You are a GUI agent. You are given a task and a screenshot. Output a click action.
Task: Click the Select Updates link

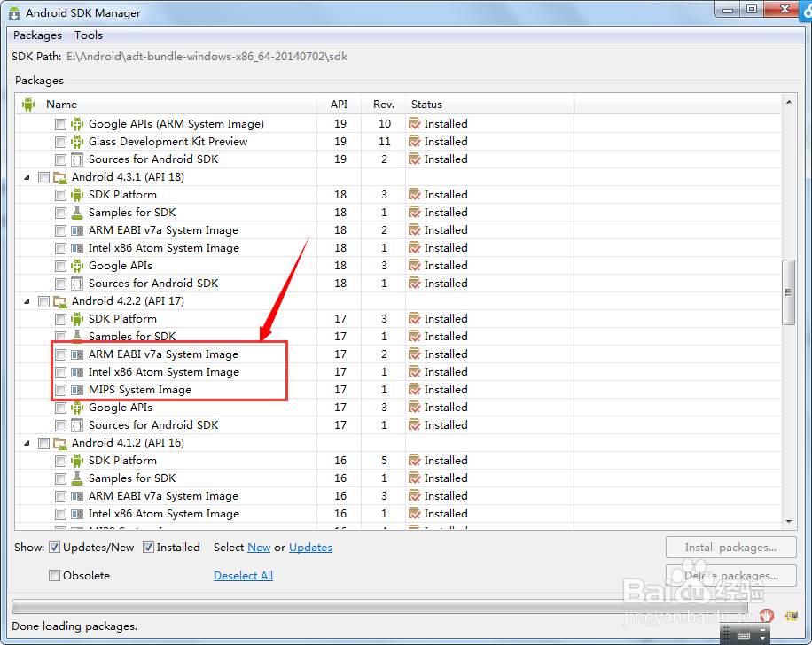click(311, 548)
